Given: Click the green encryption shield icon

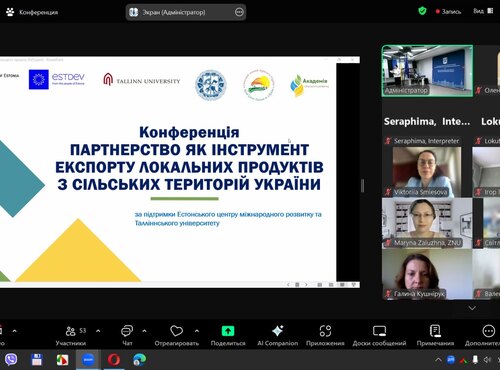Looking at the screenshot, I should (x=422, y=11).
